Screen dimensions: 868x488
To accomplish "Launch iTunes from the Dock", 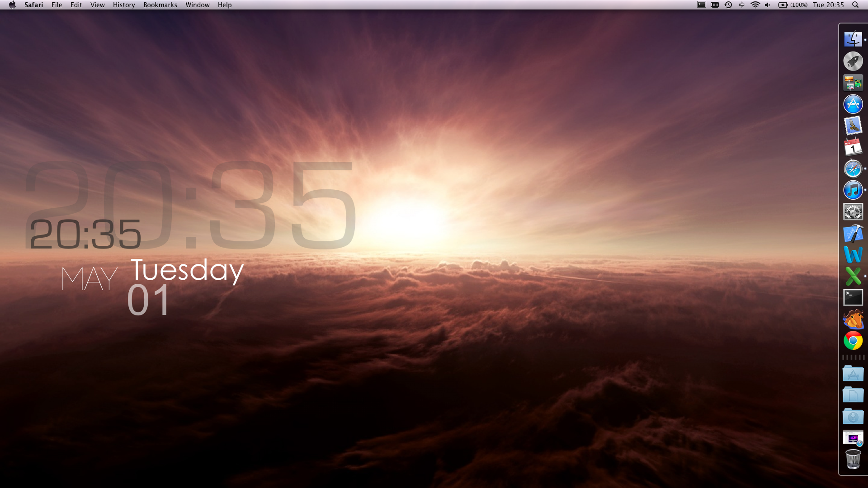I will [853, 190].
